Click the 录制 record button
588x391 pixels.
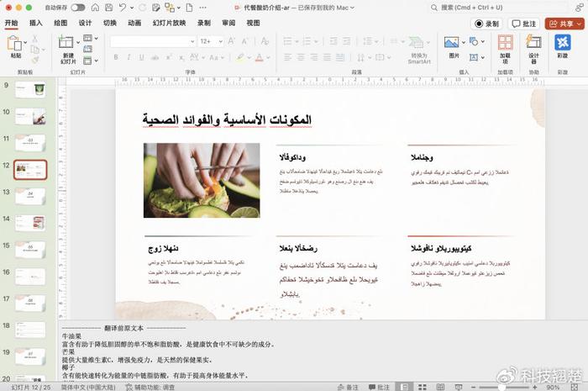click(486, 24)
